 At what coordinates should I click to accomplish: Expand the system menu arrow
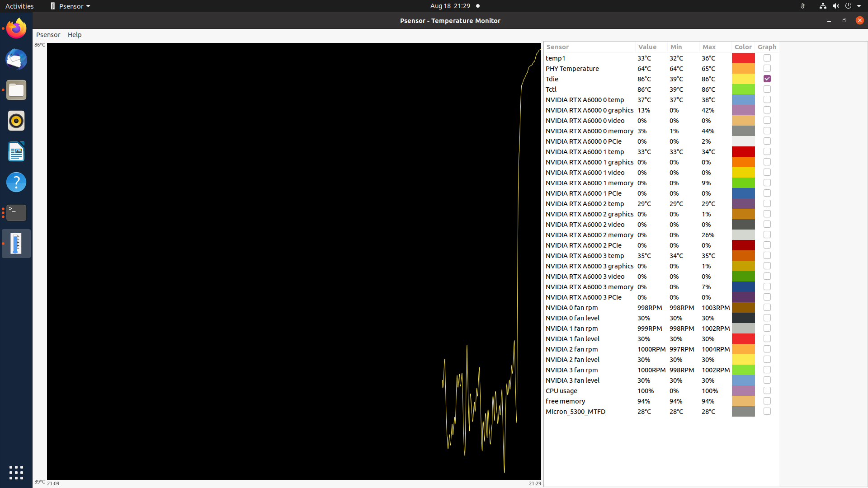click(x=859, y=6)
